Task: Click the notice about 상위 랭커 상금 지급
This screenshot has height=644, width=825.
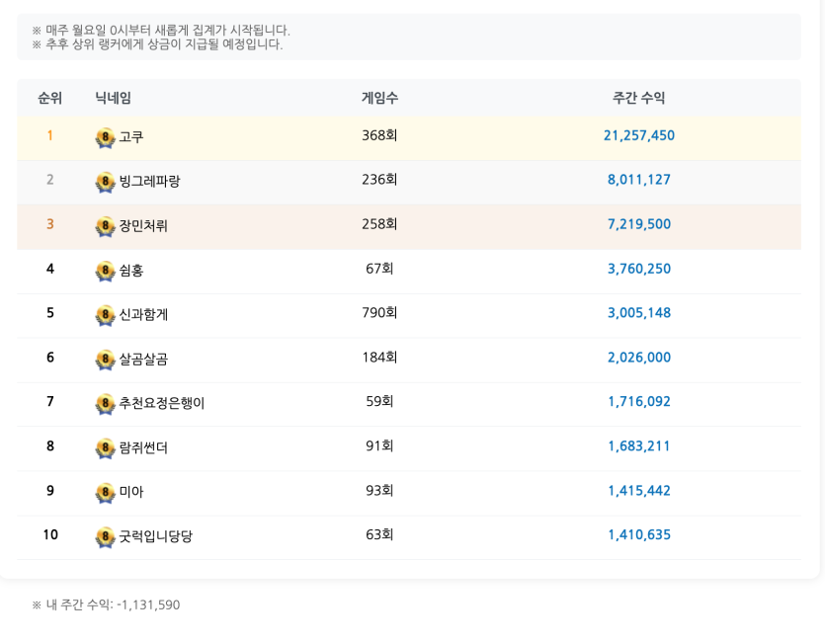Action: [x=157, y=44]
